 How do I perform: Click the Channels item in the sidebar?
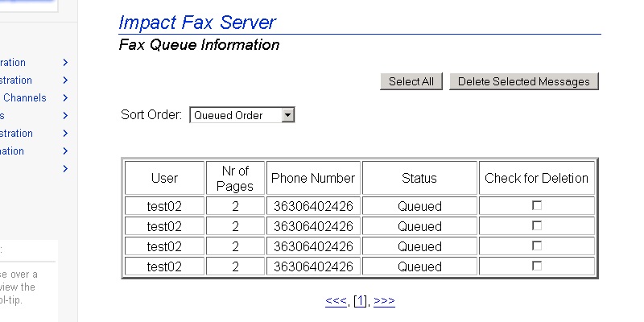click(24, 98)
